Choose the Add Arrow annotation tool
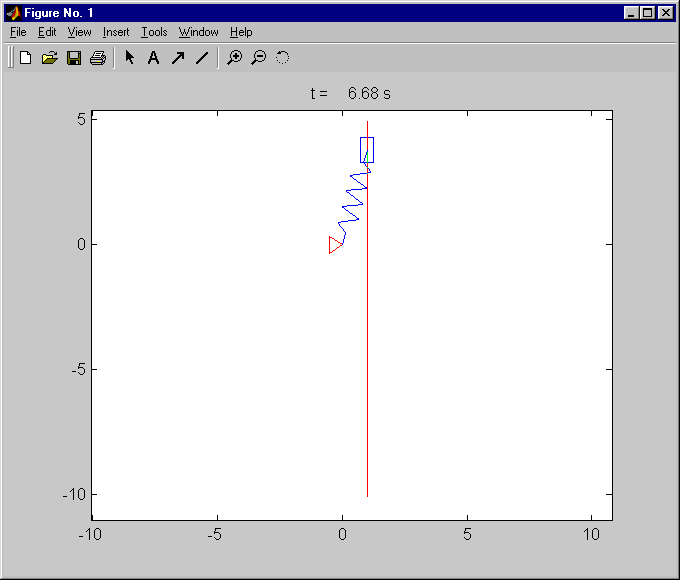Viewport: 680px width, 580px height. [x=178, y=58]
